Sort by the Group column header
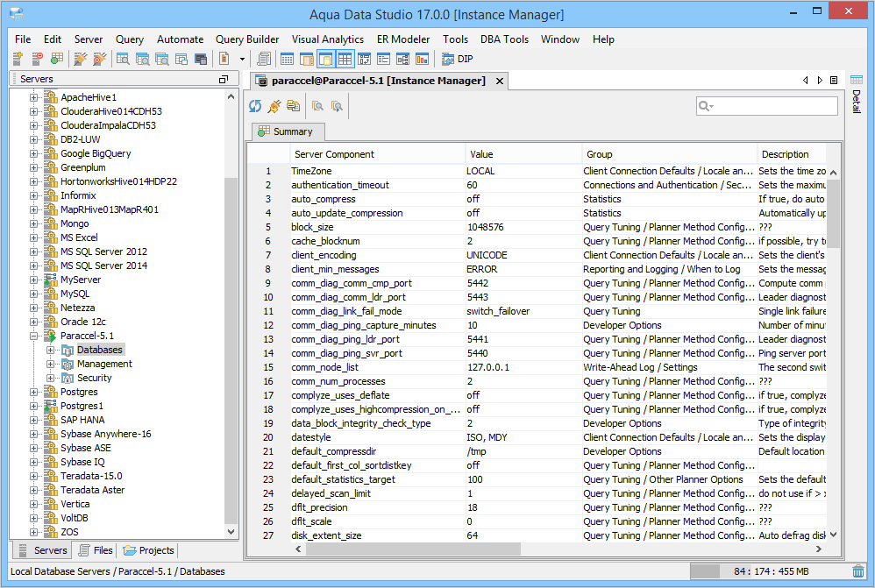The image size is (875, 588). (x=669, y=154)
